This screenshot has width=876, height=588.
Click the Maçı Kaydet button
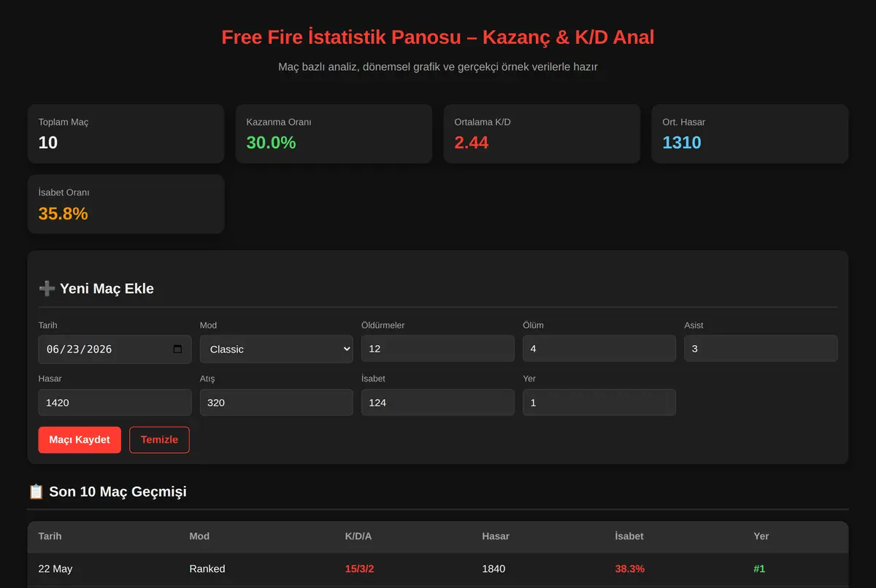point(80,440)
